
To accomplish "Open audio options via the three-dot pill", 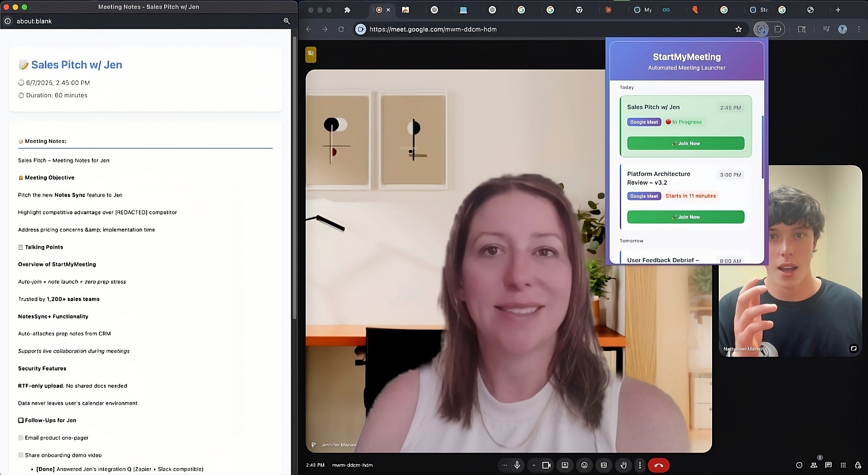I will (x=504, y=465).
